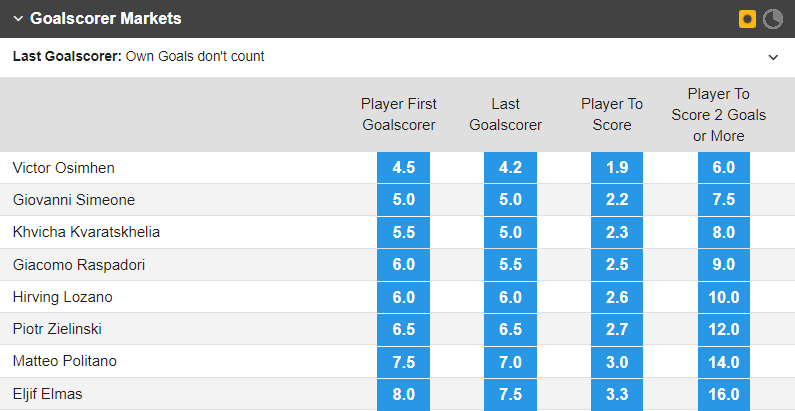The width and height of the screenshot is (795, 411).
Task: Choose Osimhen to score at 1.9
Action: click(x=617, y=167)
